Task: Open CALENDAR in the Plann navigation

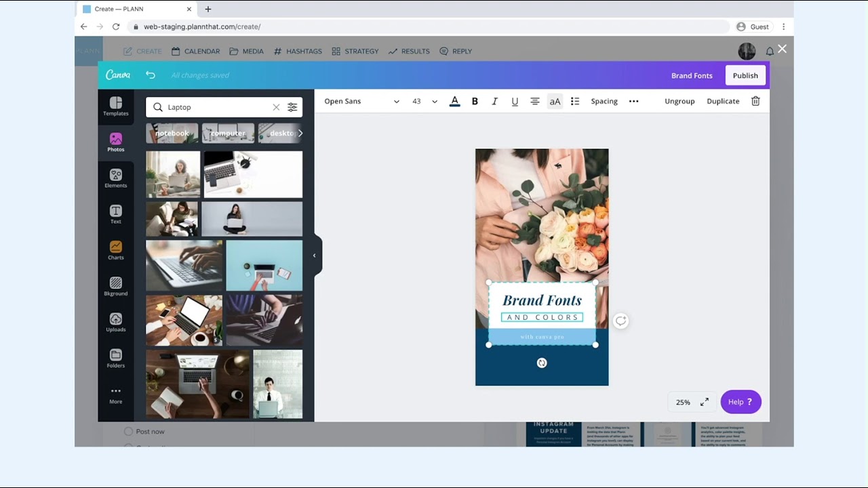Action: (x=195, y=52)
